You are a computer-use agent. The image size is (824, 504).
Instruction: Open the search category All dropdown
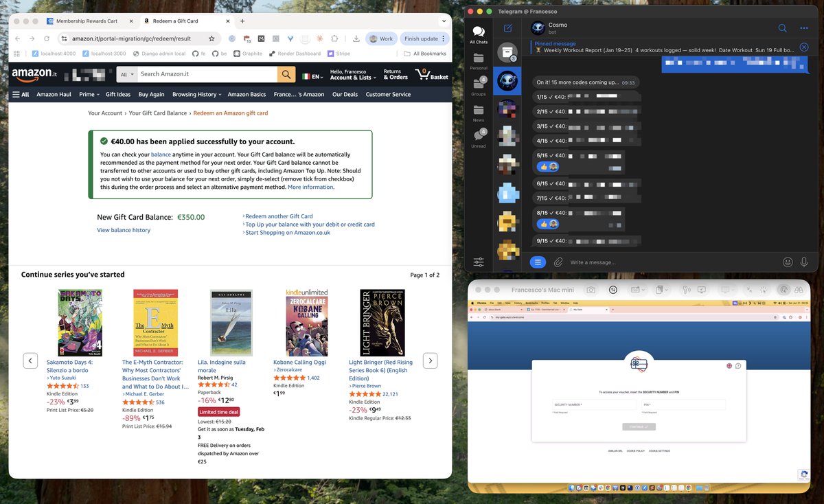pos(128,74)
